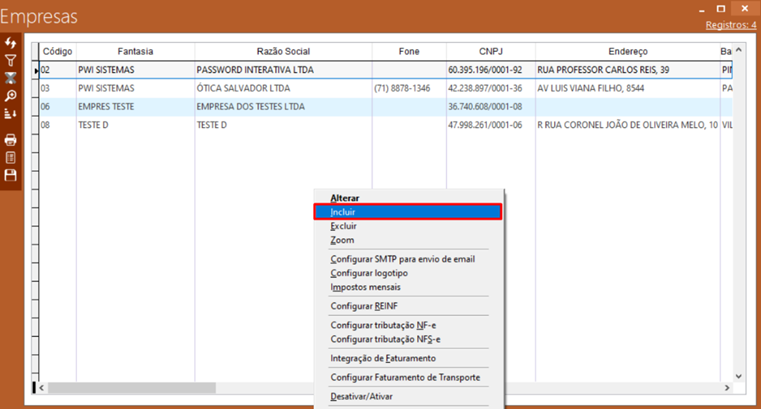Click Excluir in the context menu
Image resolution: width=761 pixels, height=409 pixels.
coord(343,226)
